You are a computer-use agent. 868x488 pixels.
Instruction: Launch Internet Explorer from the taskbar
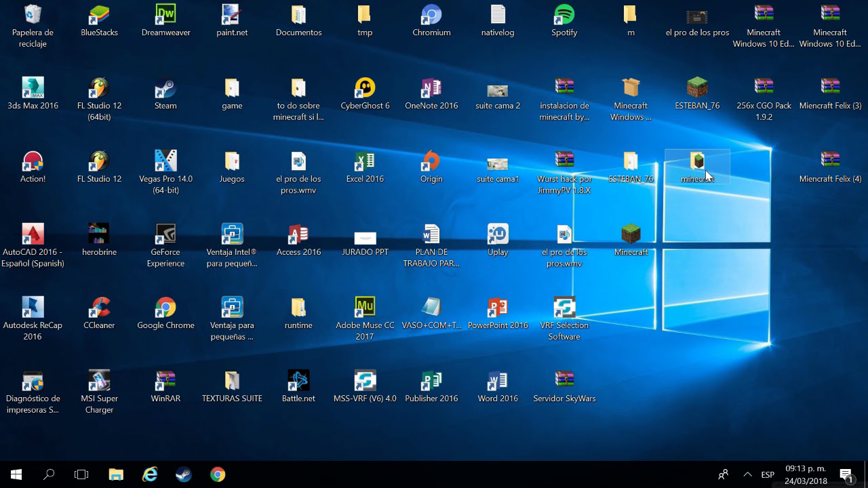pos(150,474)
